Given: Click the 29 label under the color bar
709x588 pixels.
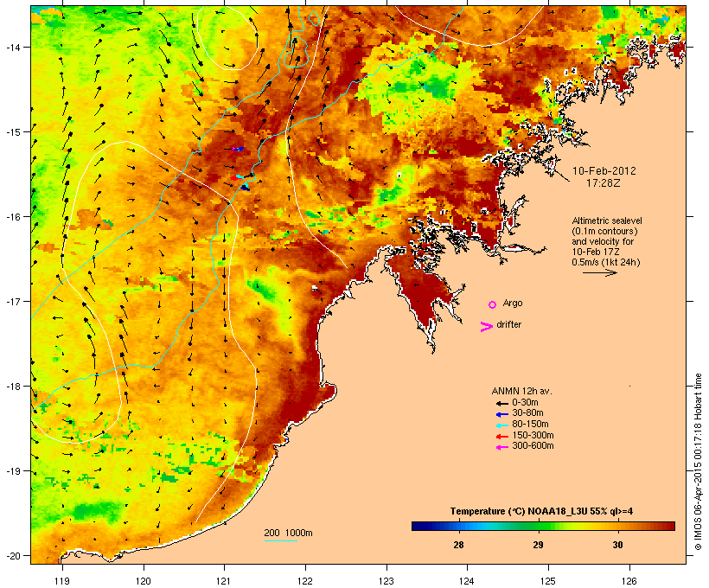Looking at the screenshot, I should point(538,545).
